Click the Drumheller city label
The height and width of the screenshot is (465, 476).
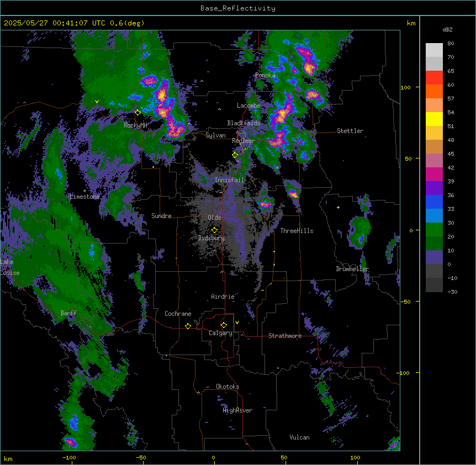tap(352, 269)
